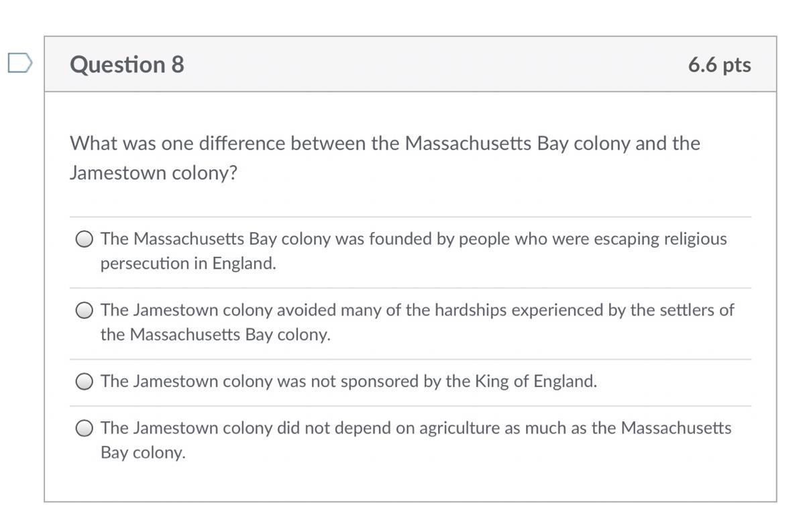Click the 'Question 8' heading
The height and width of the screenshot is (532, 805).
(x=127, y=64)
